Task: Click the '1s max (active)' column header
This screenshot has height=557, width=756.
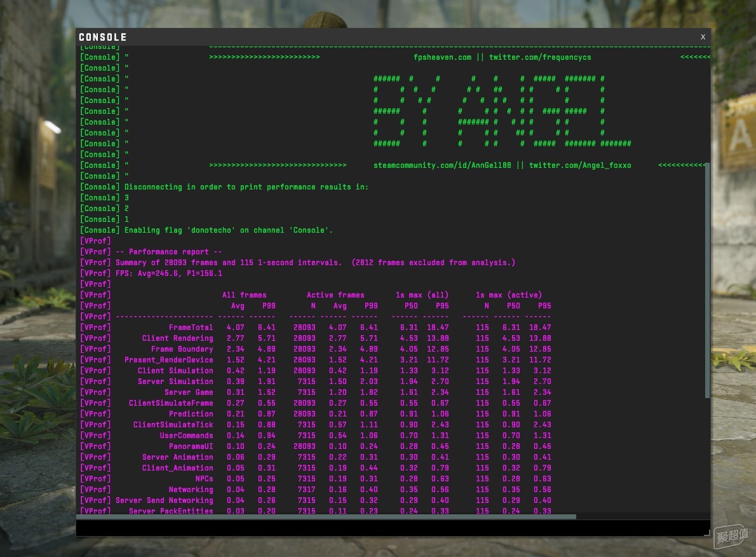Action: 509,295
